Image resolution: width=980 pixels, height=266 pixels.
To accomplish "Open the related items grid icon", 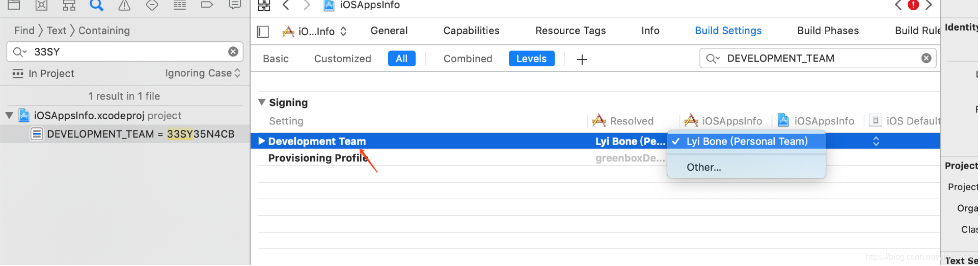I will [x=264, y=6].
